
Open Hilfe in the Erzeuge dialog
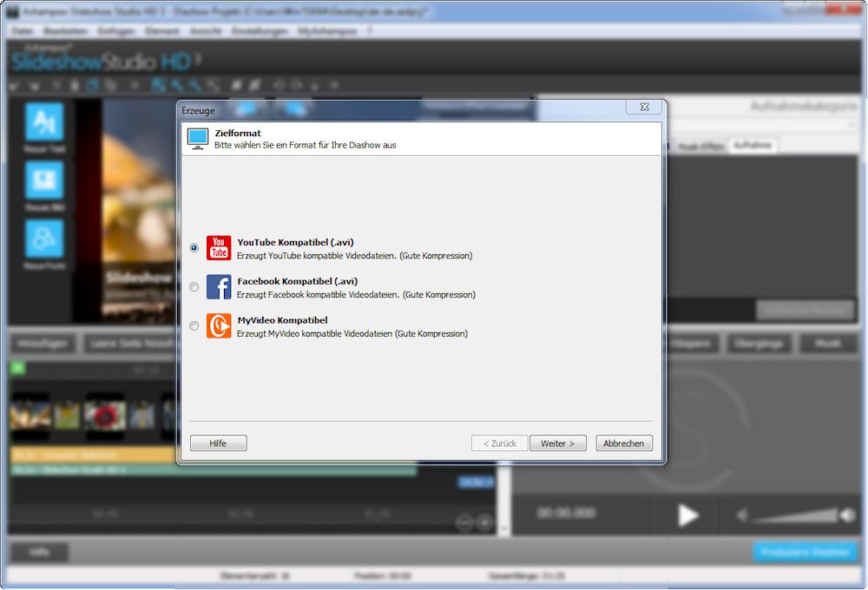pyautogui.click(x=218, y=443)
